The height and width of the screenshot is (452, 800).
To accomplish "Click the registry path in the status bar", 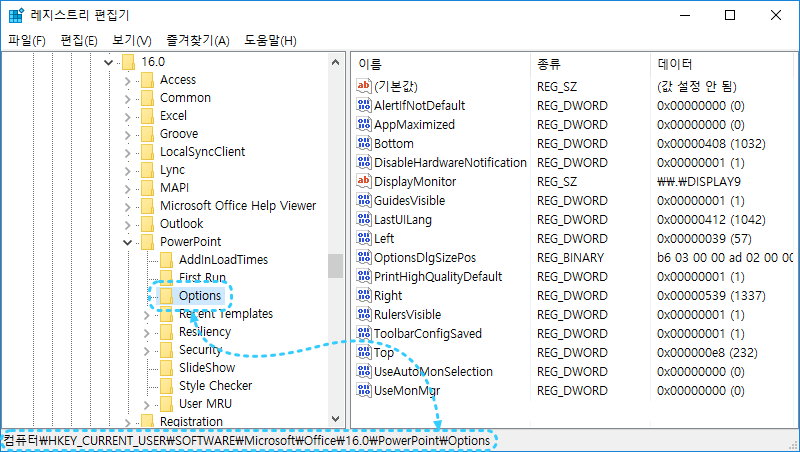I will (x=246, y=441).
